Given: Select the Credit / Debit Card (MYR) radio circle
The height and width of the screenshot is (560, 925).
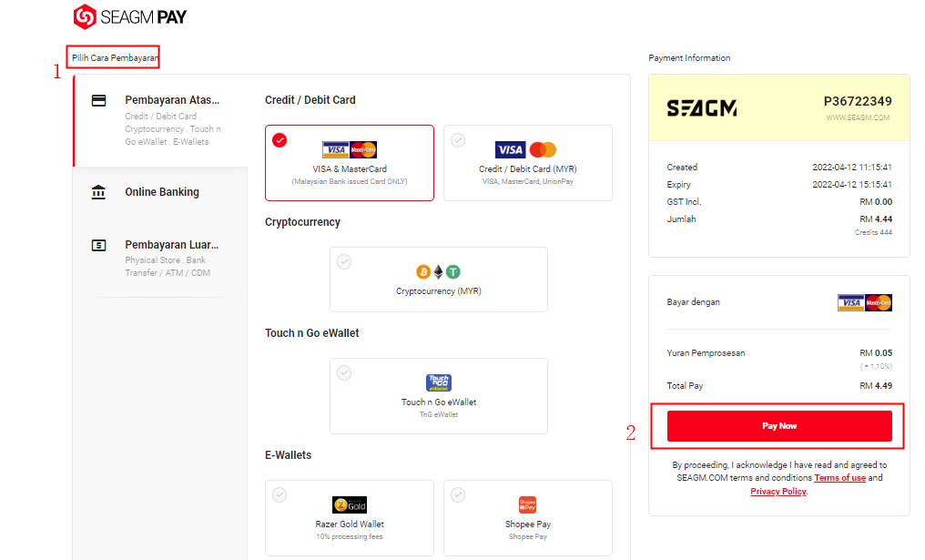Looking at the screenshot, I should [458, 140].
